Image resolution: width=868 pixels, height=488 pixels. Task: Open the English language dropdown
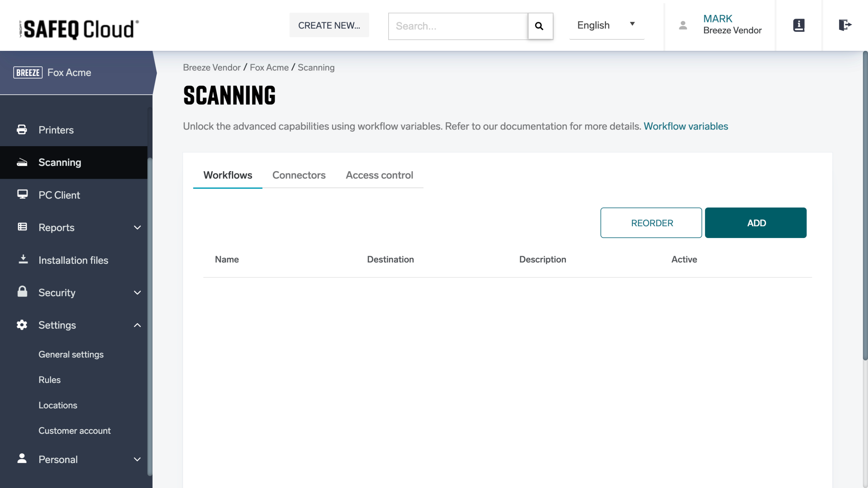[606, 25]
